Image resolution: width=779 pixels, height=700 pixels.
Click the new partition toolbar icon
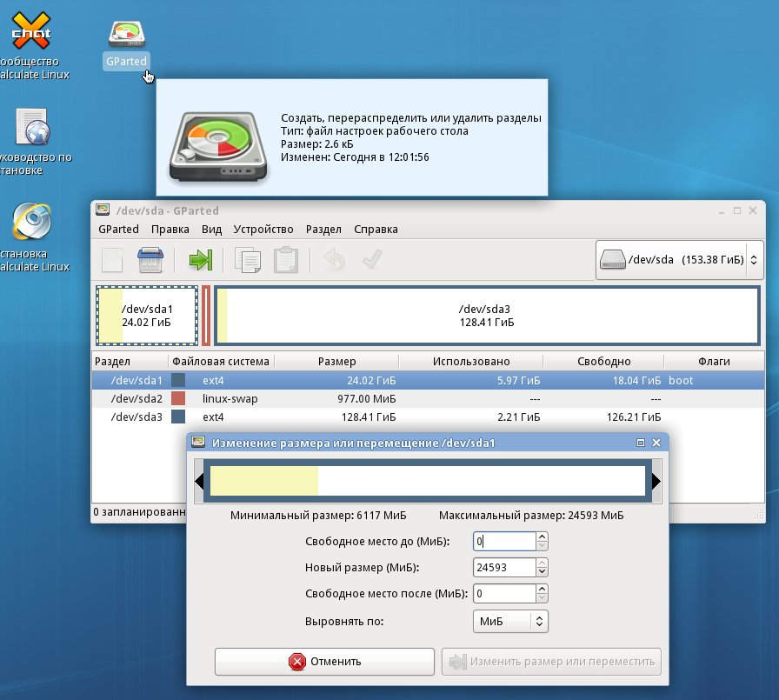pyautogui.click(x=112, y=260)
